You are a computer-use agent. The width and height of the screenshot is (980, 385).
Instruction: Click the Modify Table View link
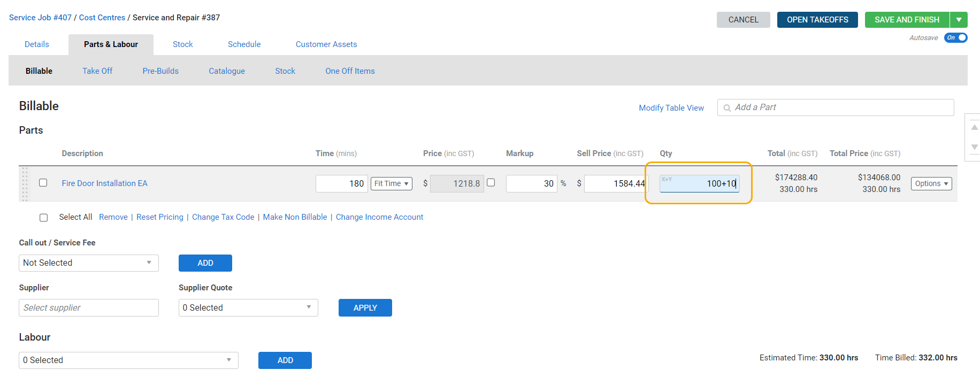671,108
